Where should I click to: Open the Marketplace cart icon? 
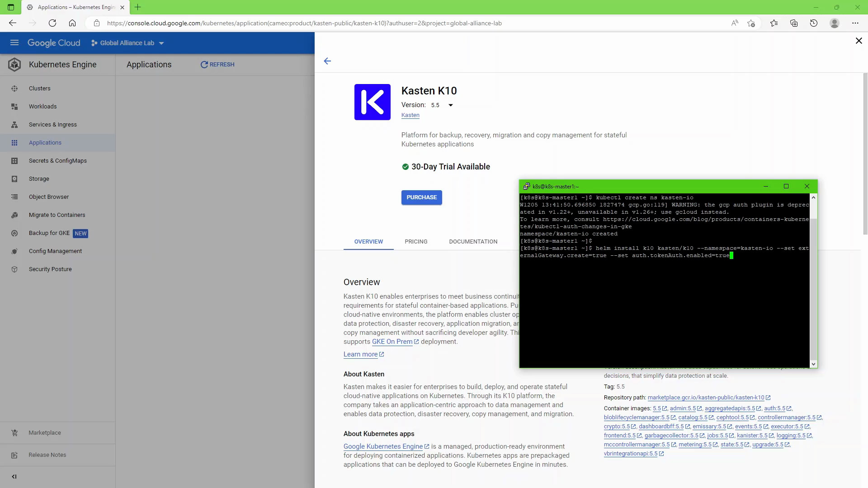pos(14,433)
